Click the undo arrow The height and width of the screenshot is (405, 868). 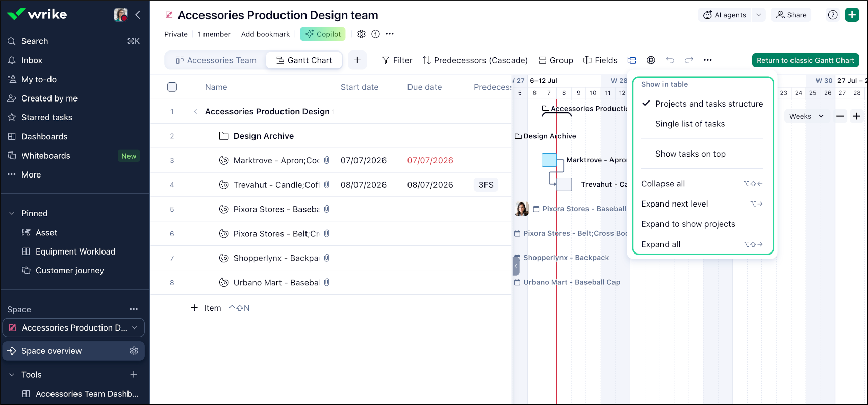coord(670,60)
